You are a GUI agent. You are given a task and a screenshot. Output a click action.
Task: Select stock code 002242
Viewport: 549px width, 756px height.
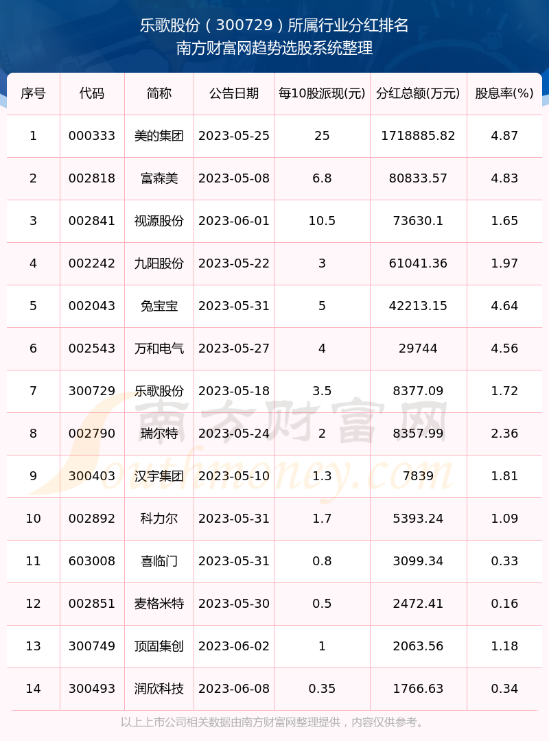click(x=92, y=263)
